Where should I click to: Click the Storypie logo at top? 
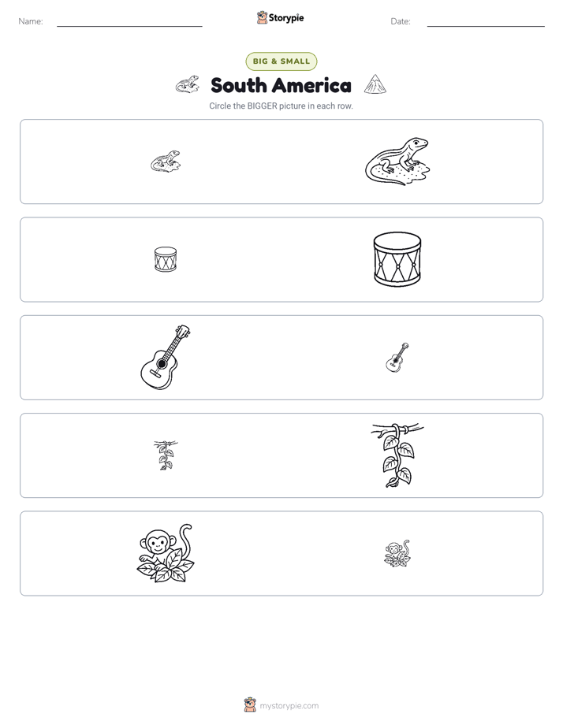point(281,17)
